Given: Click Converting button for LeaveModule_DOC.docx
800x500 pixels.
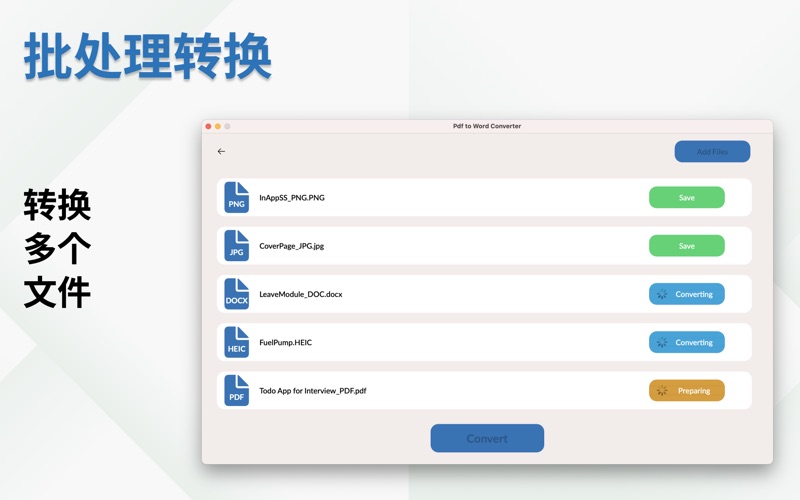Looking at the screenshot, I should coord(687,294).
